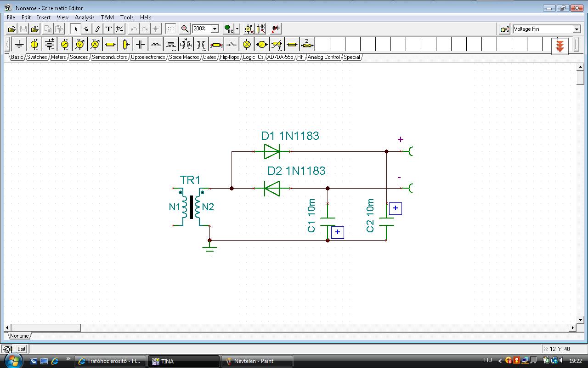Viewport: 588px width, 368px height.
Task: Insert a voltmeter component
Action: pyautogui.click(x=80, y=44)
